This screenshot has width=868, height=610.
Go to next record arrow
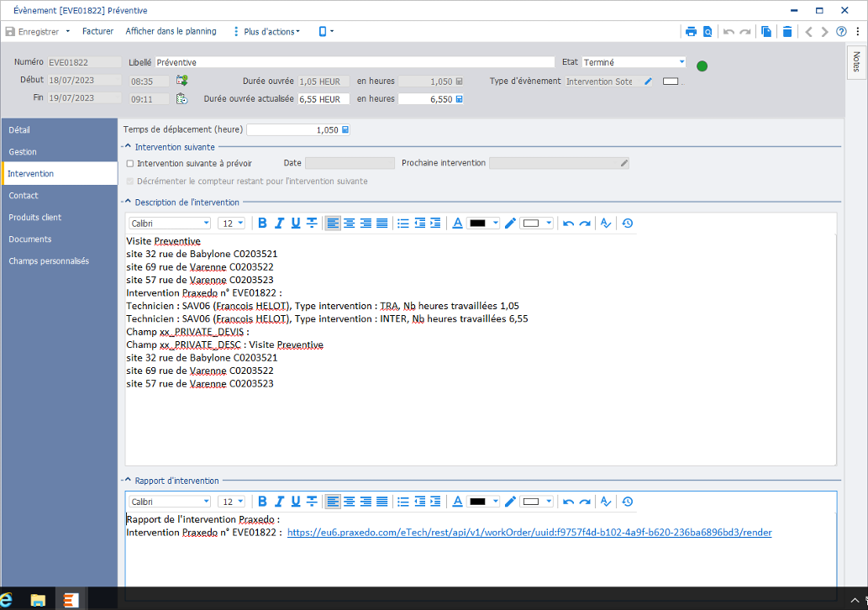pos(825,32)
